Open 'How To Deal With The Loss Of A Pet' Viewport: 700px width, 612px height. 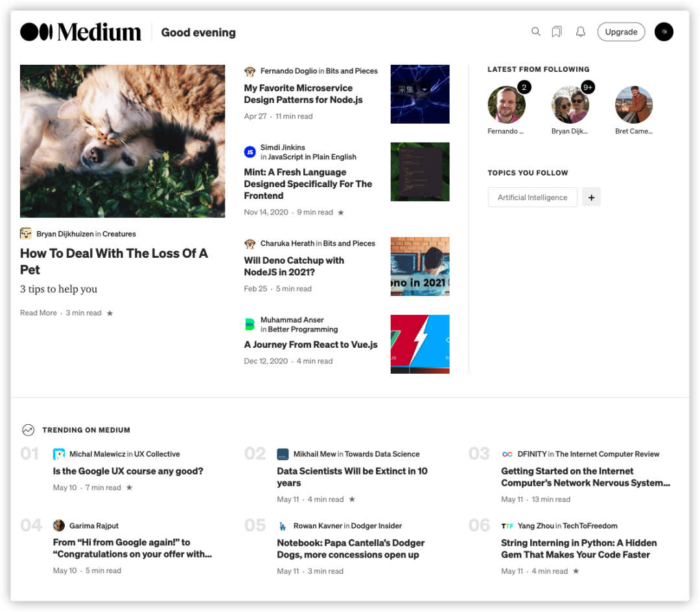click(114, 262)
